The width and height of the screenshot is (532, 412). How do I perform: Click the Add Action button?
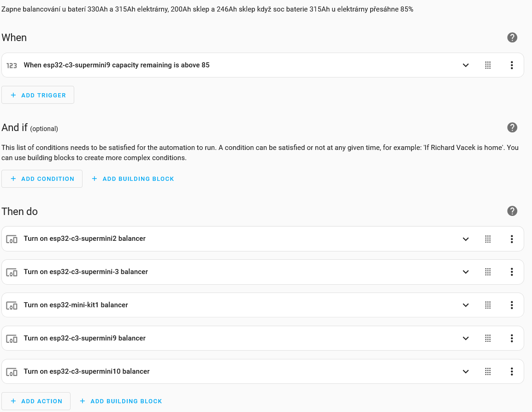click(36, 401)
